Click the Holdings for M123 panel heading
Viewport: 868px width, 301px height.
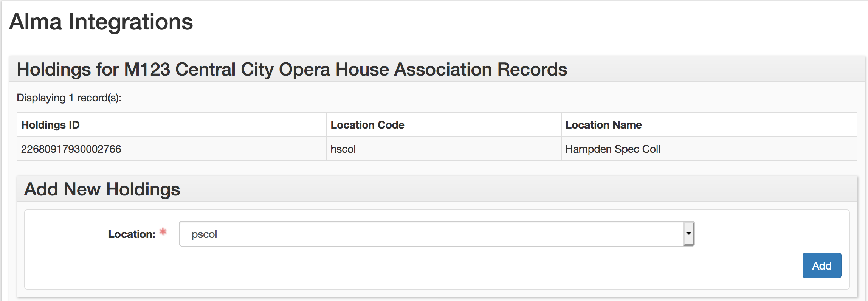292,70
